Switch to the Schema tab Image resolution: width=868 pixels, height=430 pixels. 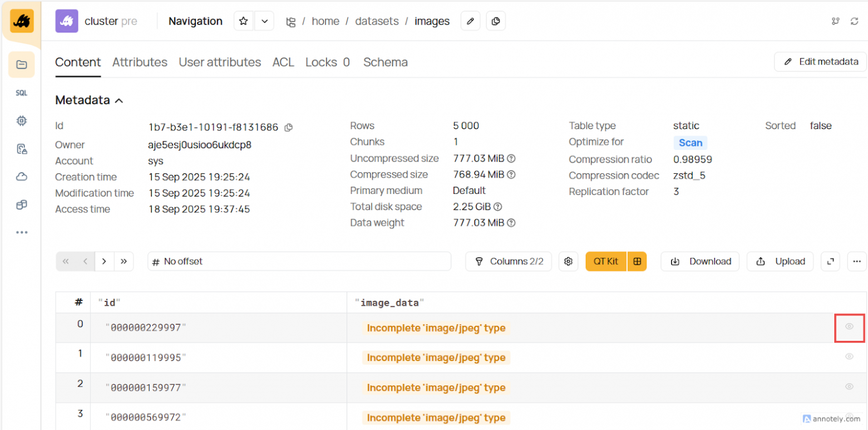(x=385, y=62)
